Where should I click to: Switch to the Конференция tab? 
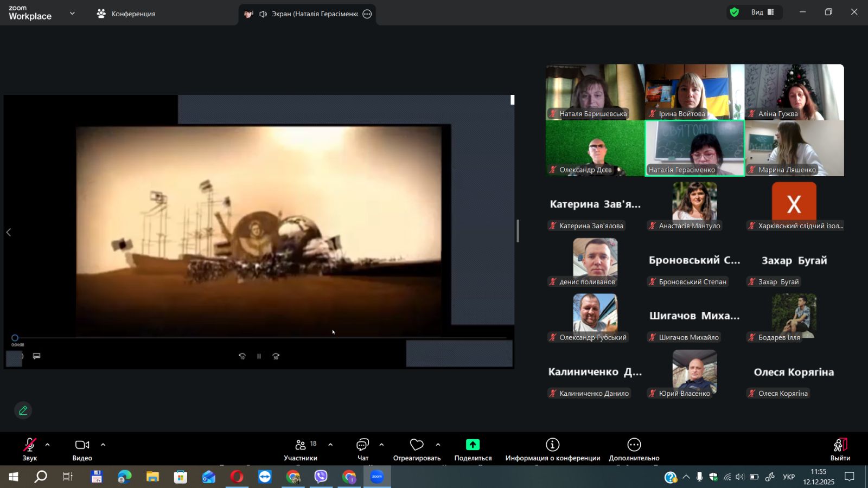point(126,14)
